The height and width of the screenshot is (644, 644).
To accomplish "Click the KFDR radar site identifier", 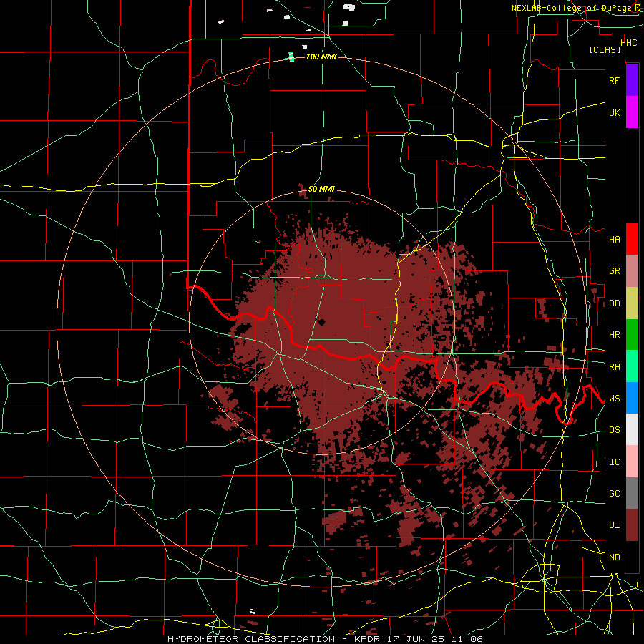I will 366,639.
